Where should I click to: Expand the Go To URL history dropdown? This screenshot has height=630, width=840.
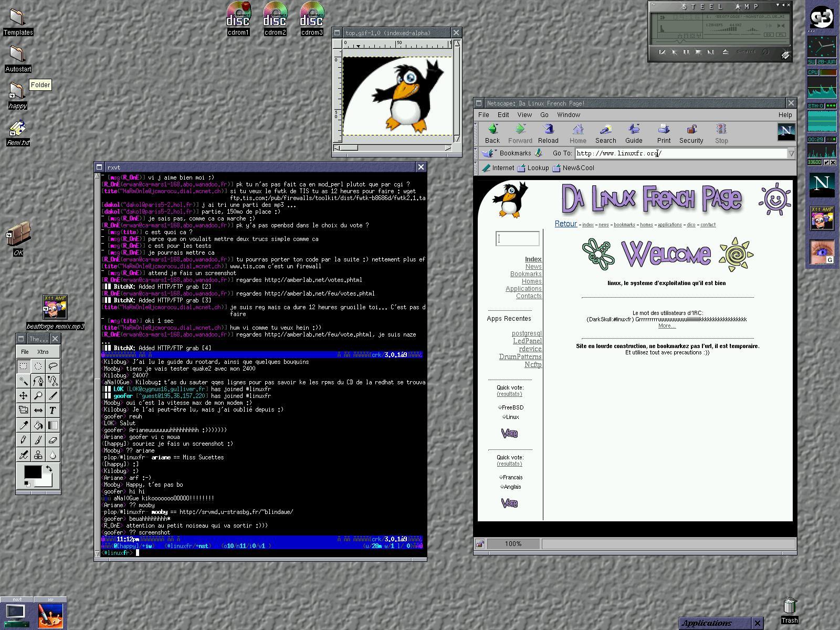(791, 153)
